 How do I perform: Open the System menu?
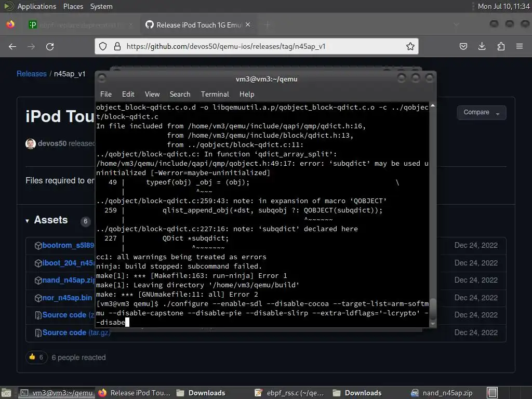click(101, 6)
